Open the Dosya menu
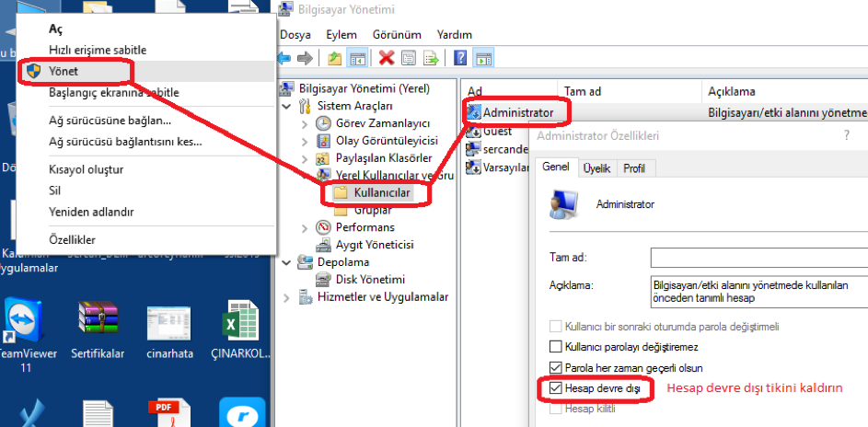The image size is (868, 427). tap(295, 35)
